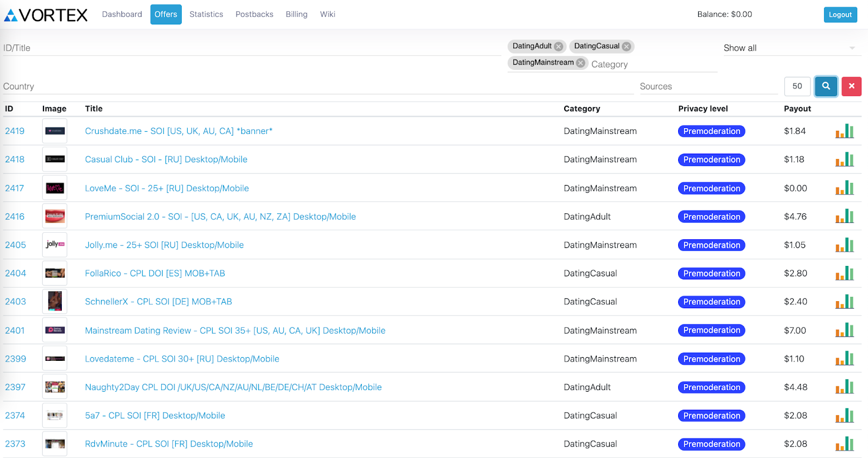This screenshot has width=868, height=458.
Task: Open offer ID 2373 link
Action: click(15, 444)
